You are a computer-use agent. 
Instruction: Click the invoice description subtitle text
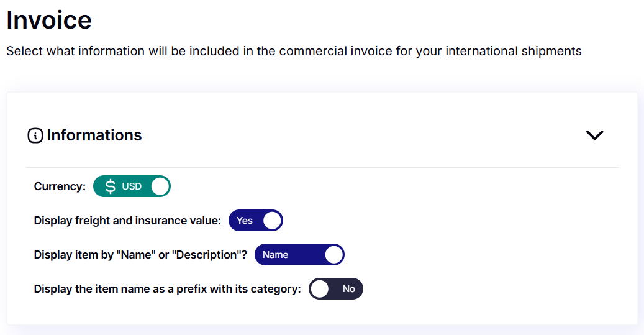(294, 51)
